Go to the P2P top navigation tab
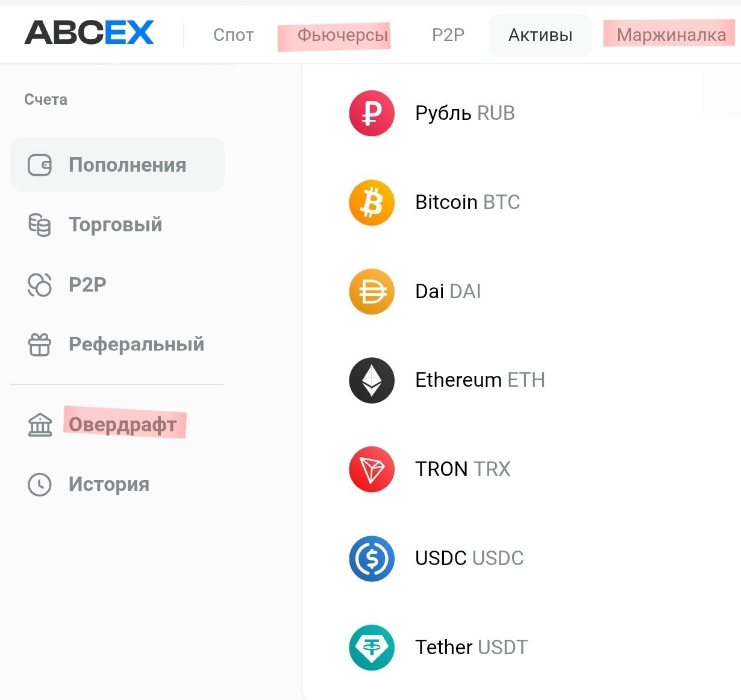The width and height of the screenshot is (741, 700). pyautogui.click(x=448, y=35)
